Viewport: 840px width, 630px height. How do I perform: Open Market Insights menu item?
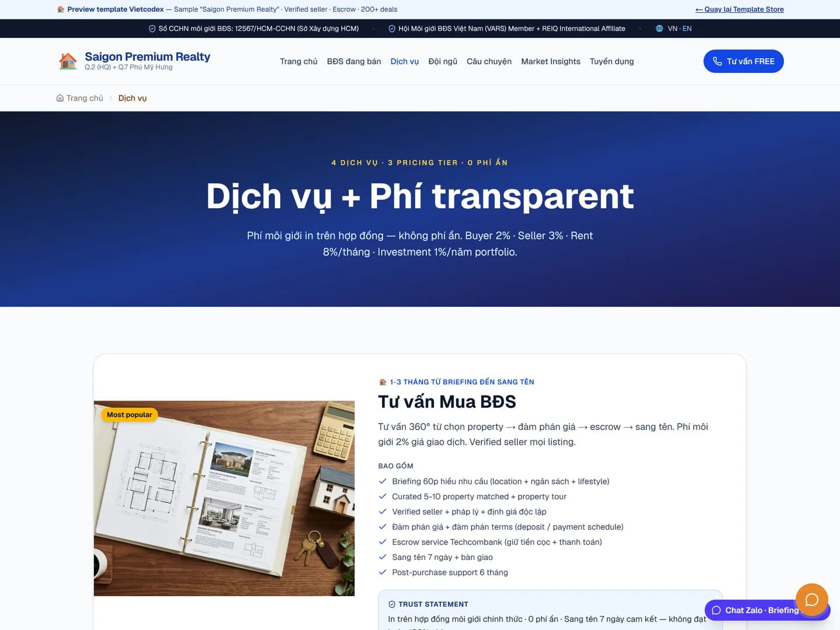click(x=551, y=61)
